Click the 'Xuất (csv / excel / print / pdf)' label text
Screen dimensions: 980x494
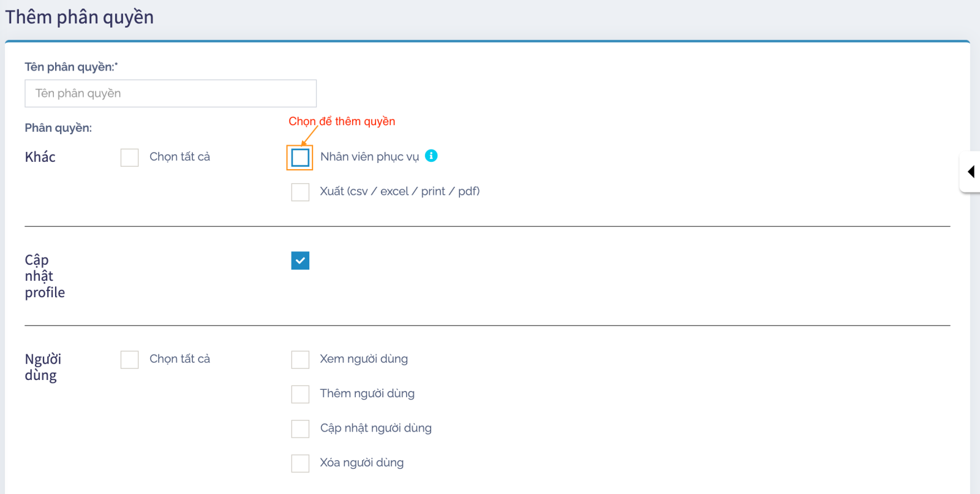[x=399, y=191]
